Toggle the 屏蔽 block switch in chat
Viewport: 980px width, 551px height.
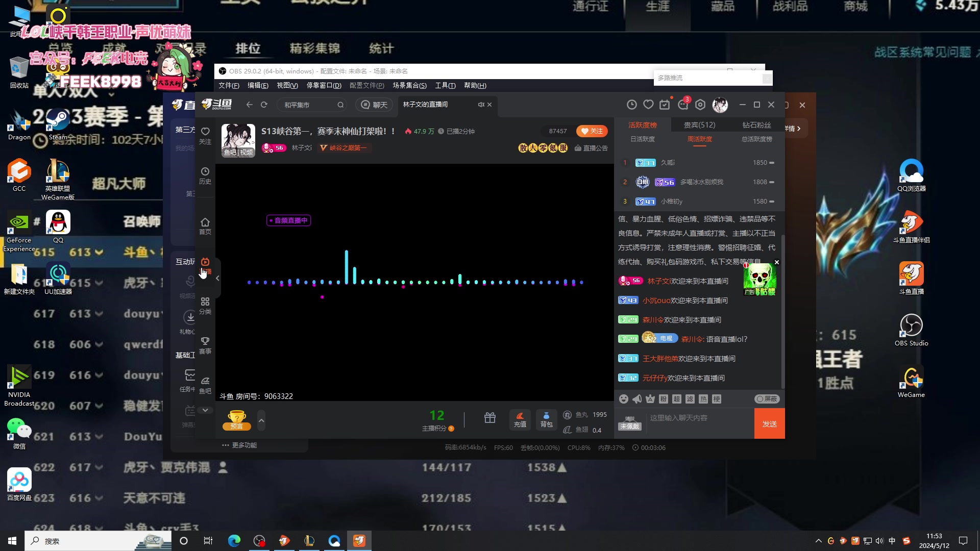767,399
